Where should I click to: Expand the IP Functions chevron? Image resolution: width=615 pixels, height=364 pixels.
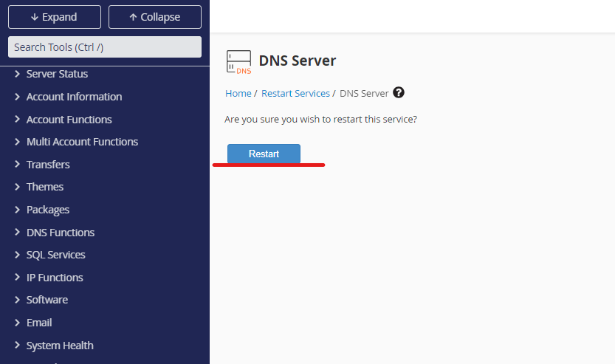17,278
